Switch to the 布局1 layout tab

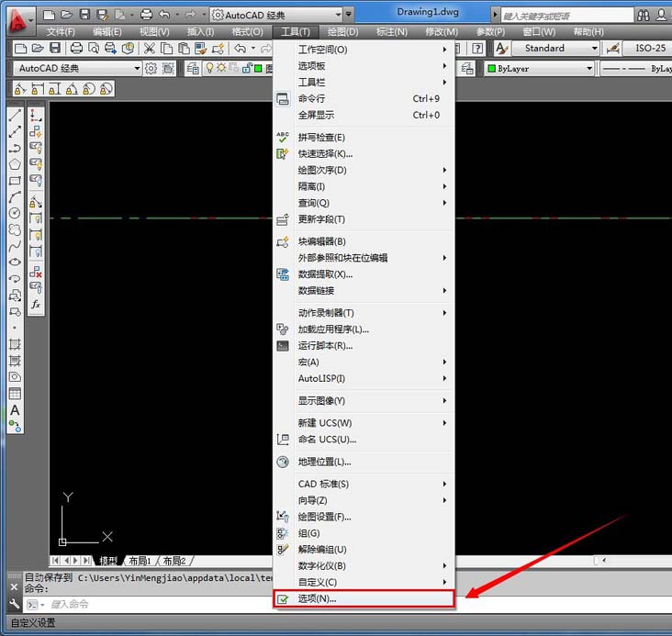[x=140, y=561]
